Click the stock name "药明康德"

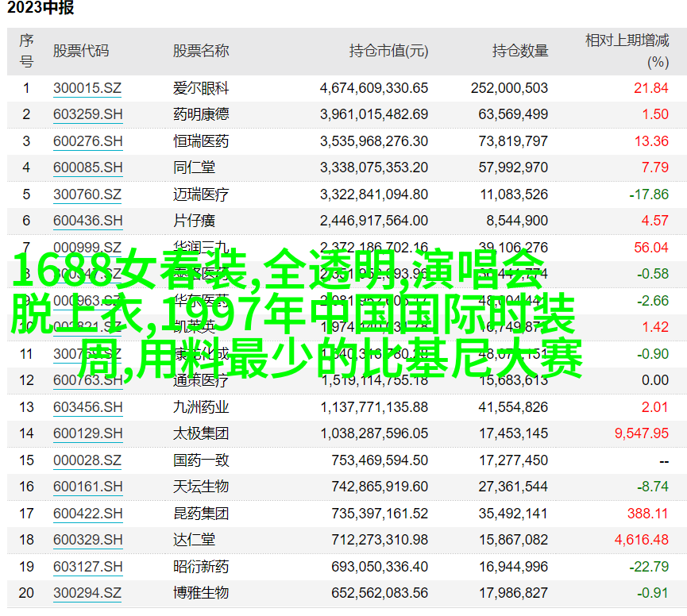tap(201, 114)
